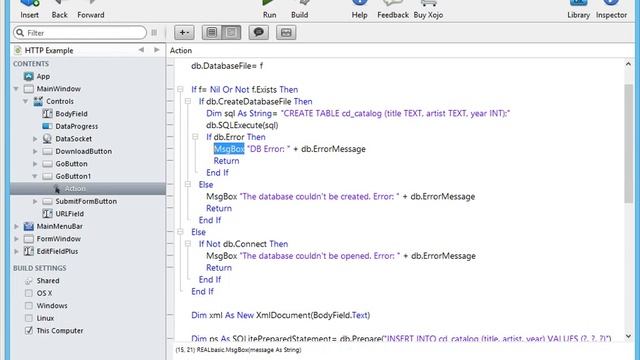The height and width of the screenshot is (360, 640).
Task: Select DataSocket control
Action: [73, 139]
